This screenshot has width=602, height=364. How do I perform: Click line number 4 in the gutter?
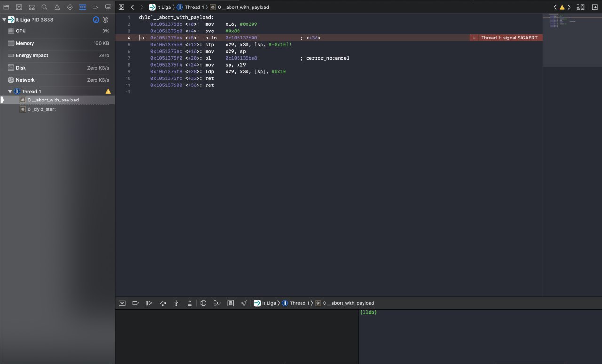tap(129, 38)
